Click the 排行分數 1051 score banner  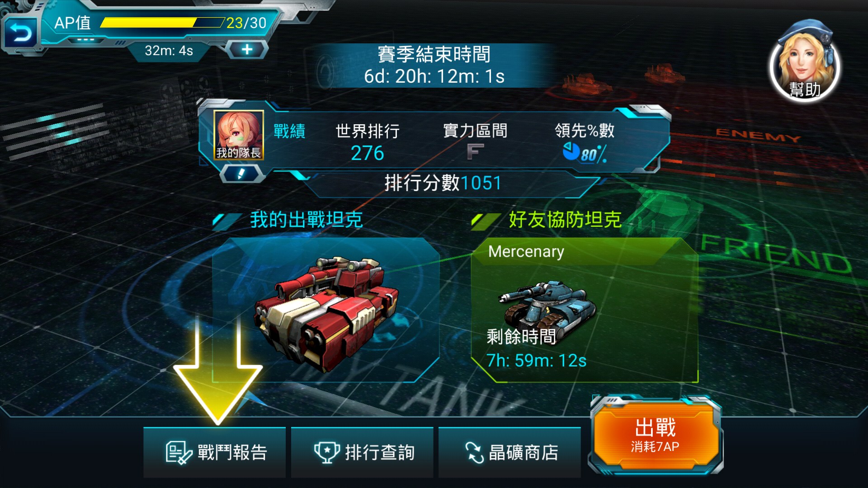tap(443, 183)
